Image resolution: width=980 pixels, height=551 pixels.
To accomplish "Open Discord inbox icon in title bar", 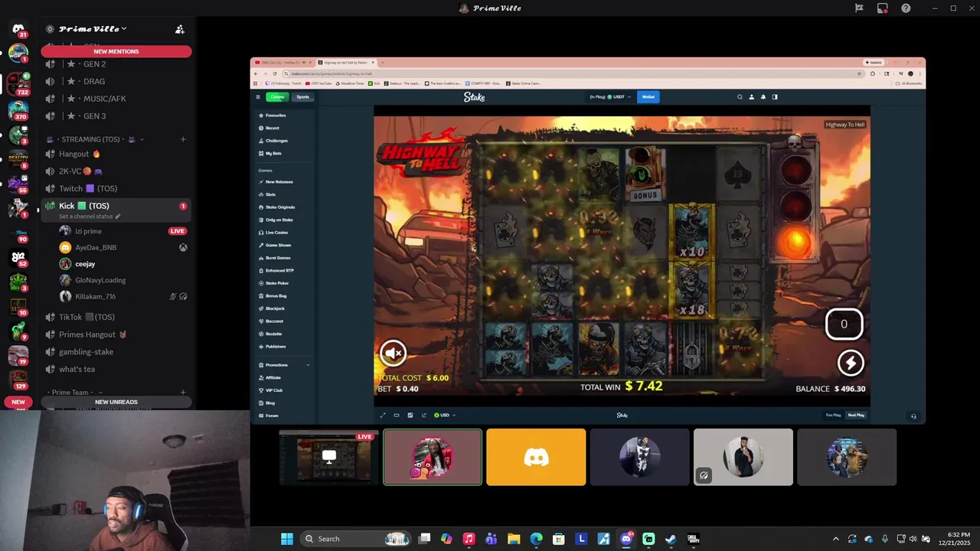I will (882, 8).
